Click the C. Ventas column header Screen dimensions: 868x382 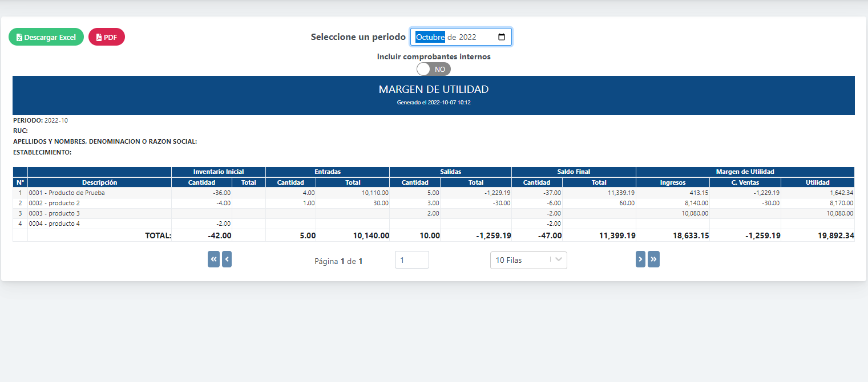(745, 182)
